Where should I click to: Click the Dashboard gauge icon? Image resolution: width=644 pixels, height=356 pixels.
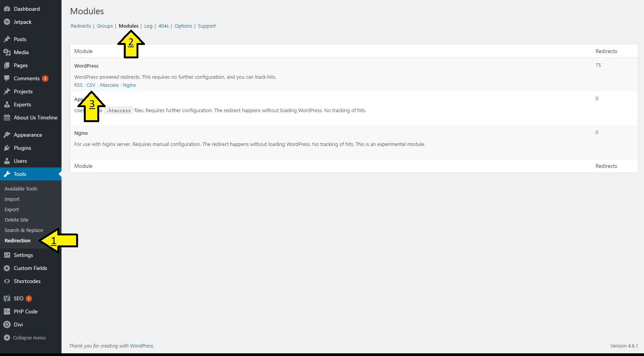click(7, 9)
